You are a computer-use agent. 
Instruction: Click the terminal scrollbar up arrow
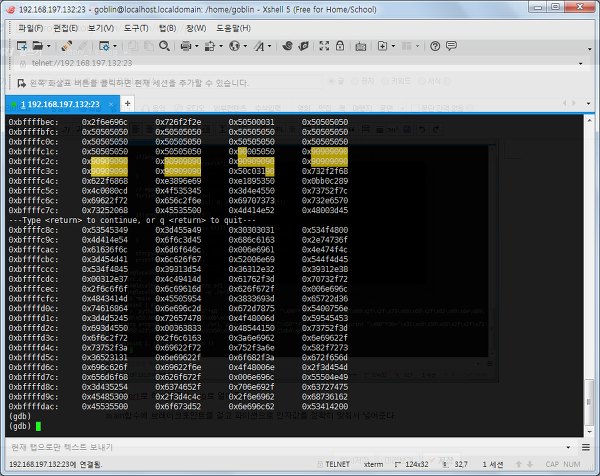pos(589,121)
